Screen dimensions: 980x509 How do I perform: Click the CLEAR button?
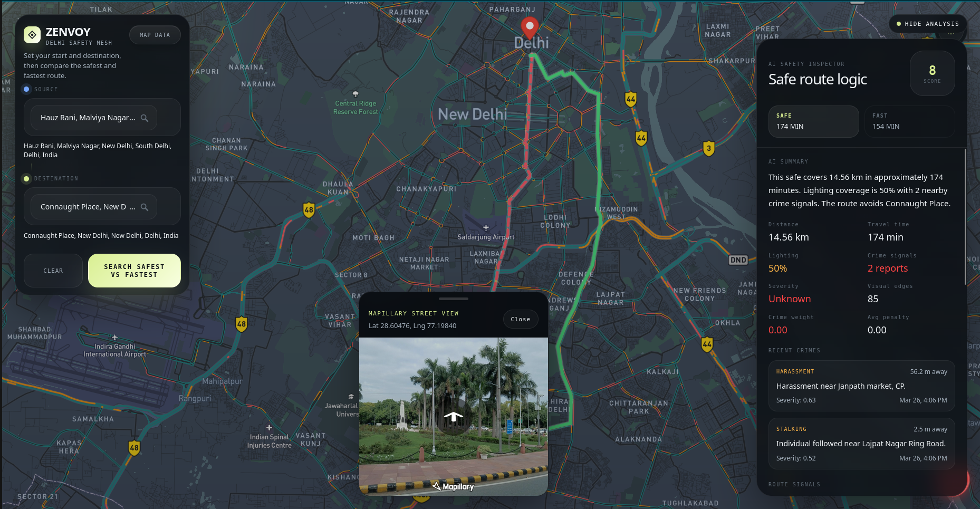53,271
